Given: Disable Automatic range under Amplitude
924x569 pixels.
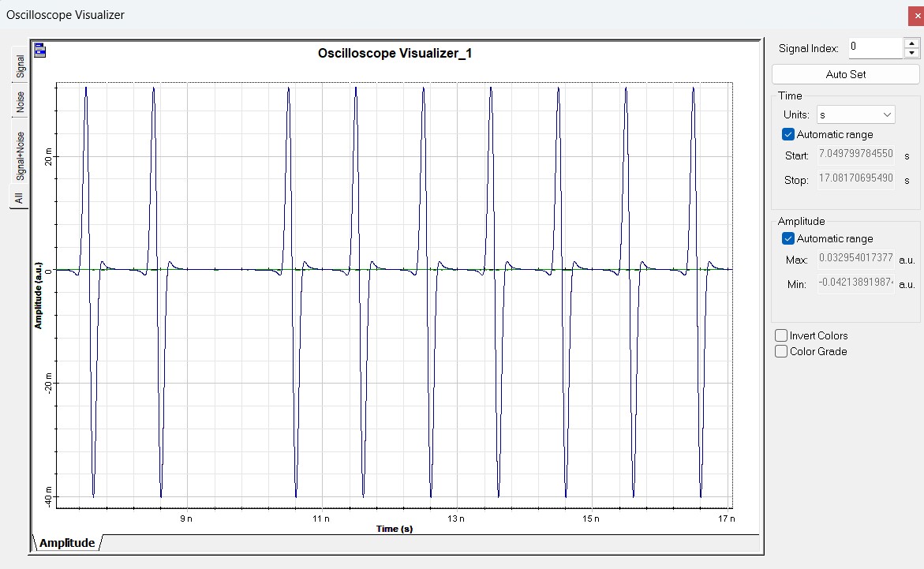Looking at the screenshot, I should [787, 238].
